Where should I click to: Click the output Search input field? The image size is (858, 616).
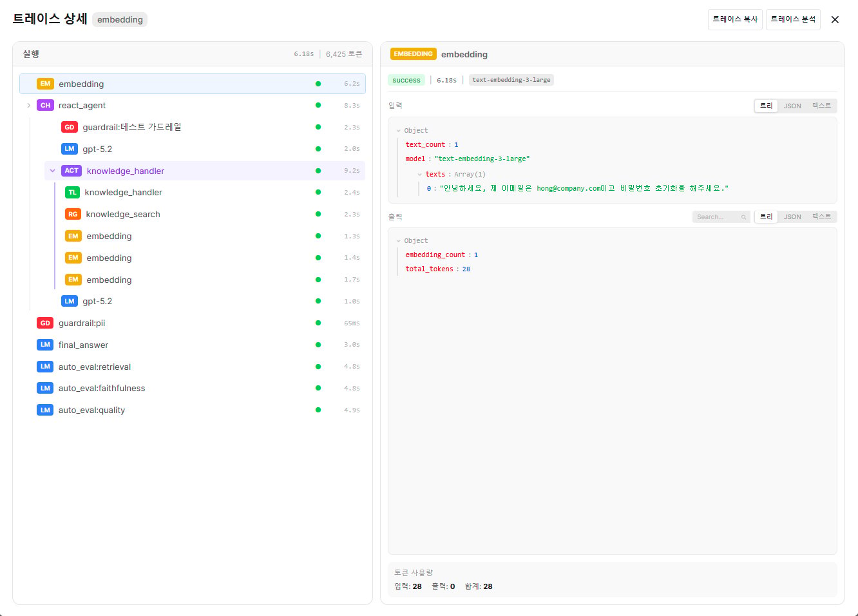pyautogui.click(x=721, y=217)
